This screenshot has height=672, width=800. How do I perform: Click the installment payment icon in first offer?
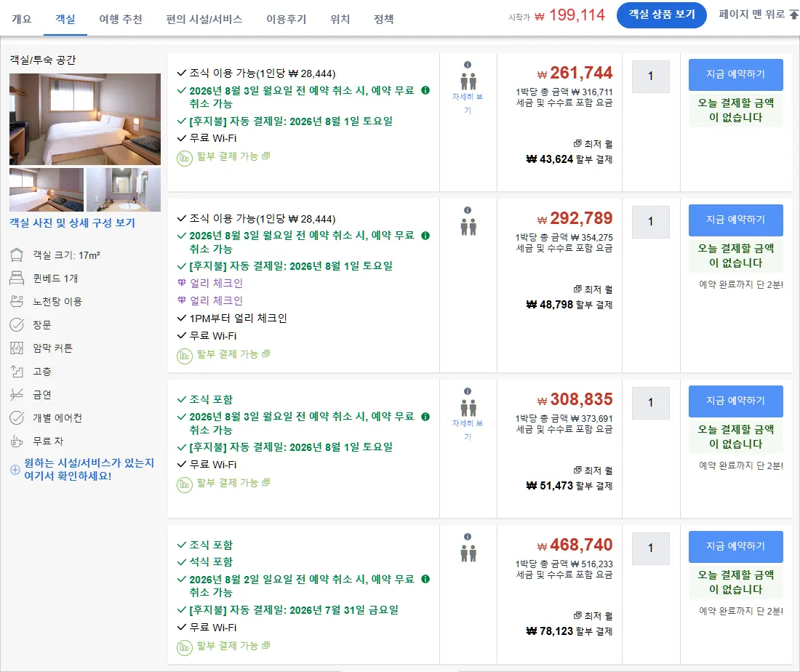coord(184,158)
